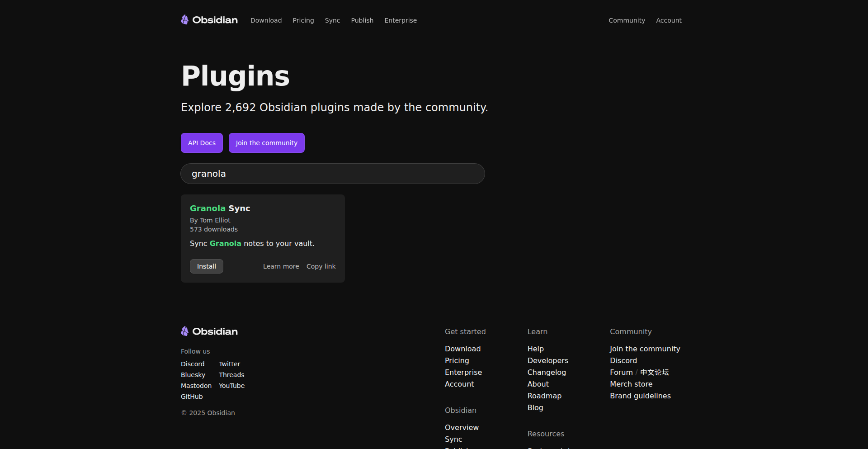Click Enterprise under Get started
This screenshot has width=868, height=449.
point(463,372)
